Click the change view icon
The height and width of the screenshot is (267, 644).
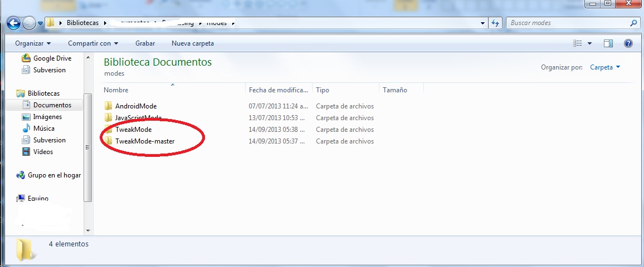pyautogui.click(x=578, y=43)
